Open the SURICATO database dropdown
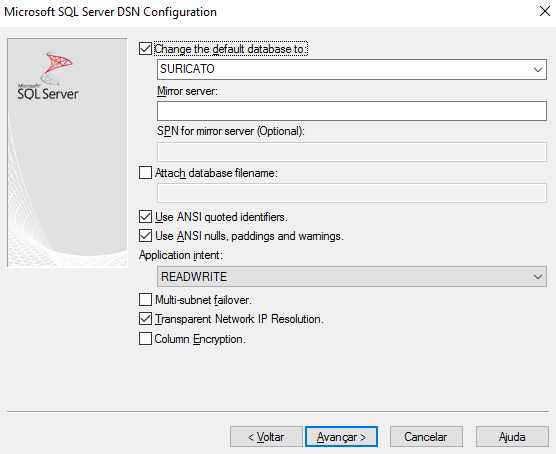Screen dimensions: 556x454 pyautogui.click(x=538, y=70)
